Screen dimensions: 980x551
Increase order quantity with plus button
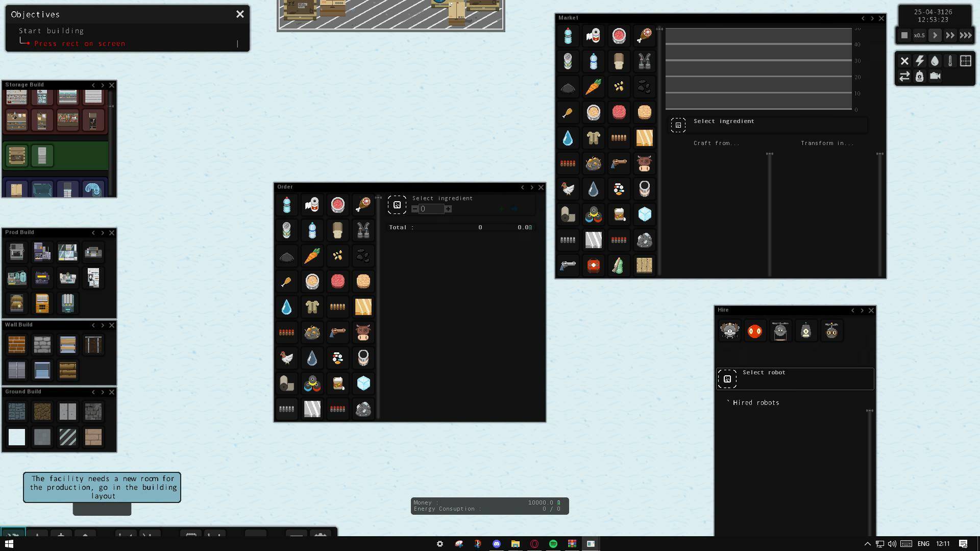point(448,209)
